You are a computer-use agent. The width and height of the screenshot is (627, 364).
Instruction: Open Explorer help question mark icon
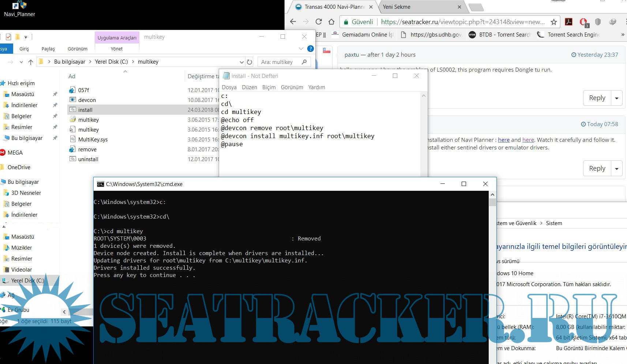click(x=310, y=49)
